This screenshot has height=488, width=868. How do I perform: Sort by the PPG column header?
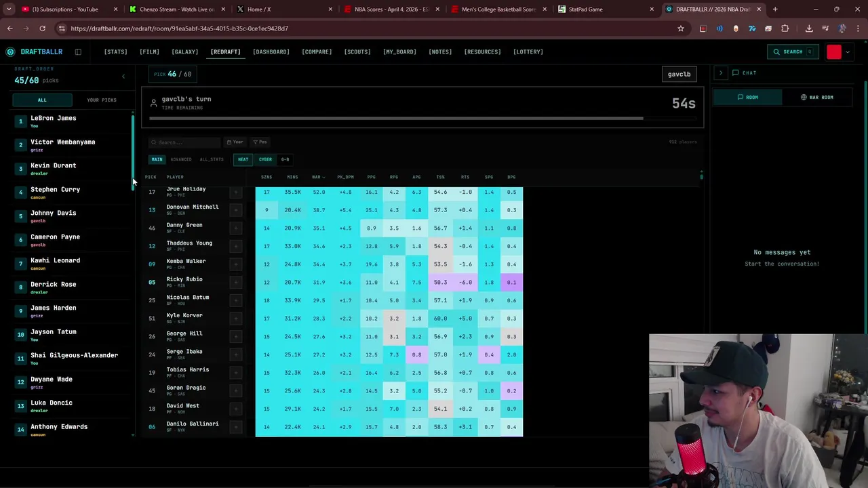tap(371, 177)
